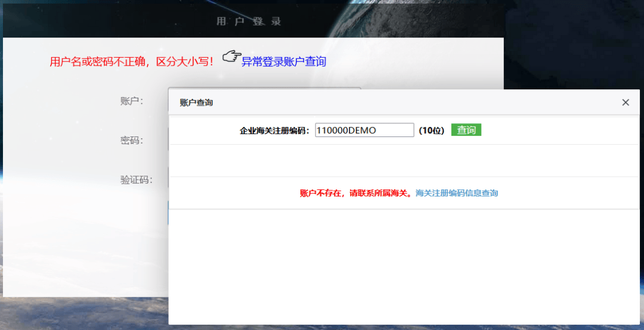Click the pointing hand icon

tap(231, 57)
